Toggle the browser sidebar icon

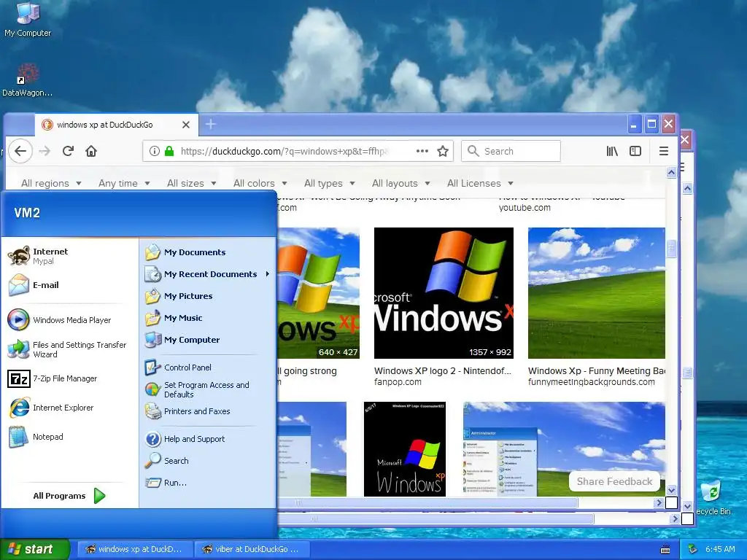(635, 151)
